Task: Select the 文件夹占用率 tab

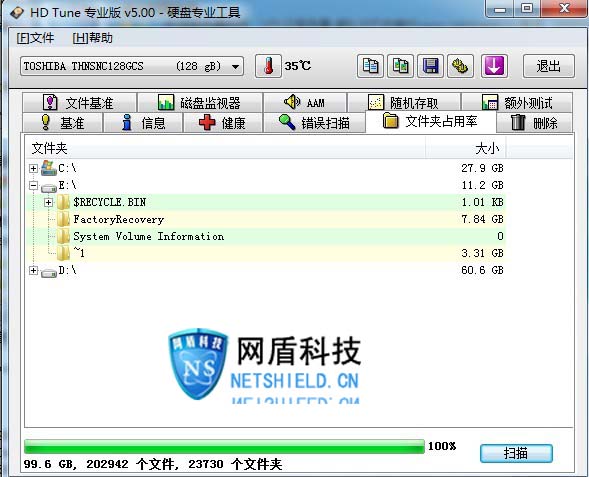Action: click(x=430, y=121)
